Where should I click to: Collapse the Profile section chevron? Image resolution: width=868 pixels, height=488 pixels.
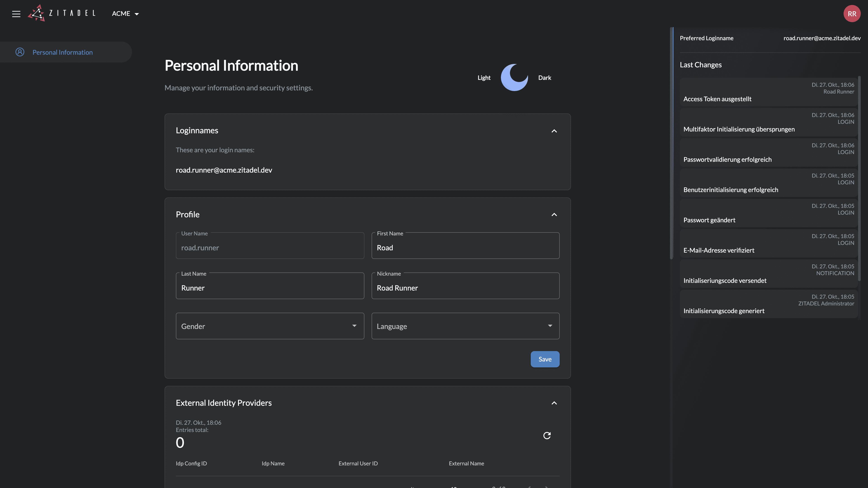tap(554, 215)
